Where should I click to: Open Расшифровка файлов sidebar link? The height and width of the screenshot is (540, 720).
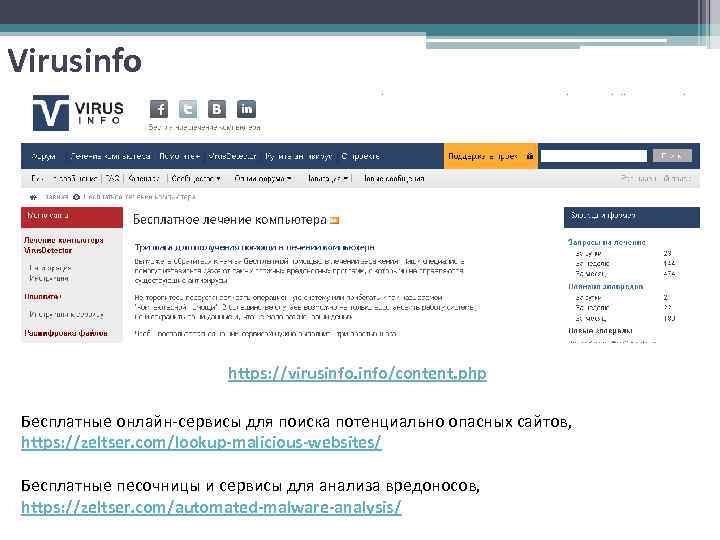(x=66, y=333)
